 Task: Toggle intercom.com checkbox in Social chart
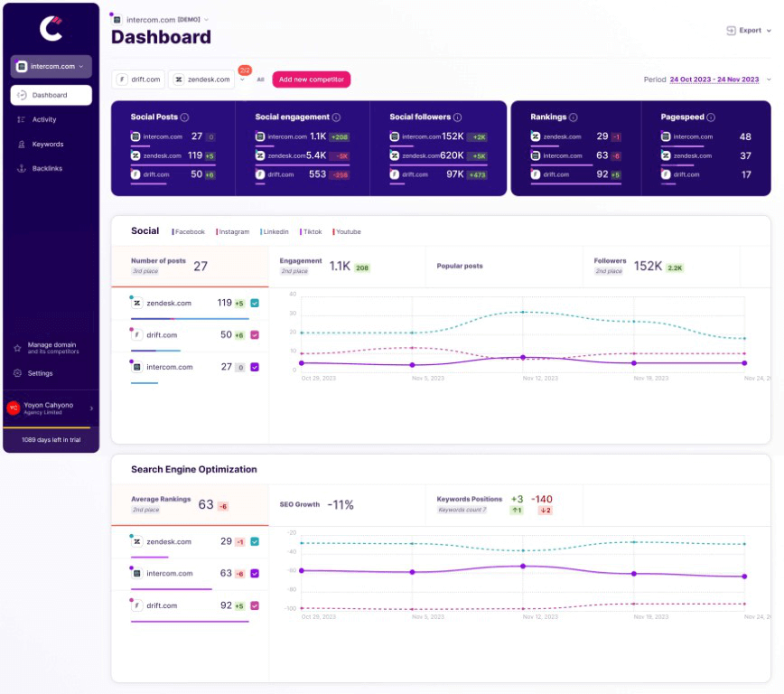255,367
